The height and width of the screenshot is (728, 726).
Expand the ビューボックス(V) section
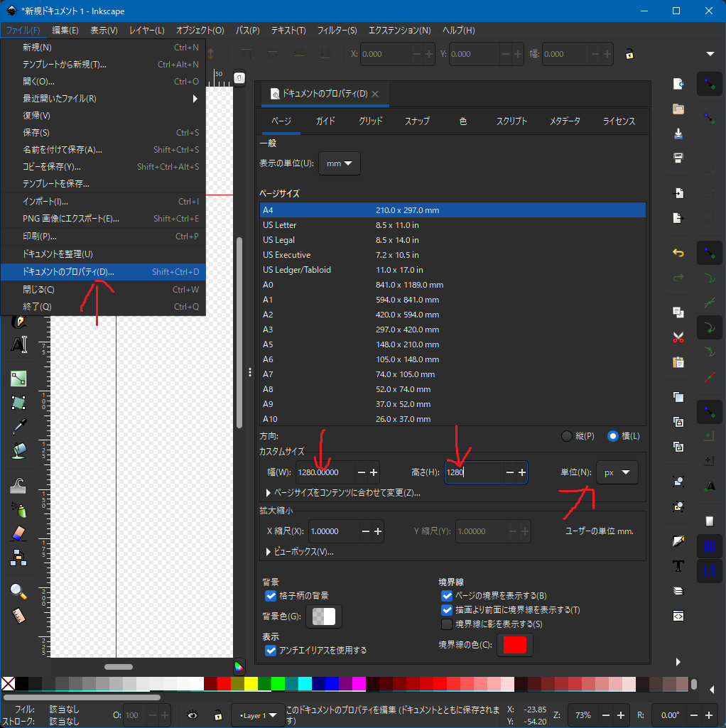tap(300, 552)
